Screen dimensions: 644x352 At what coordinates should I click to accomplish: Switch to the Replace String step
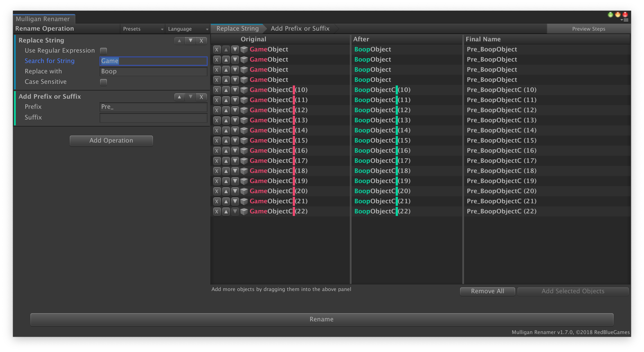[x=237, y=28]
